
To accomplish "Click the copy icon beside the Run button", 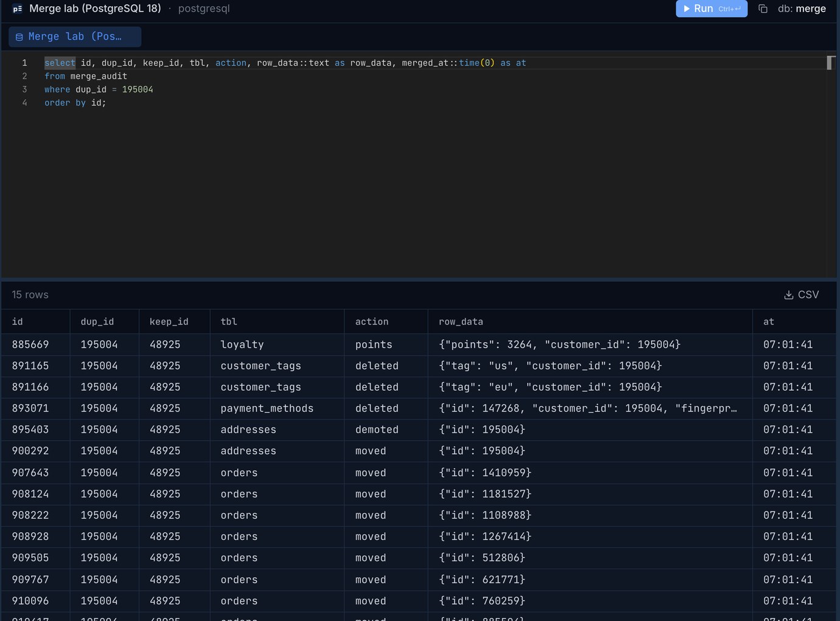I will (763, 9).
